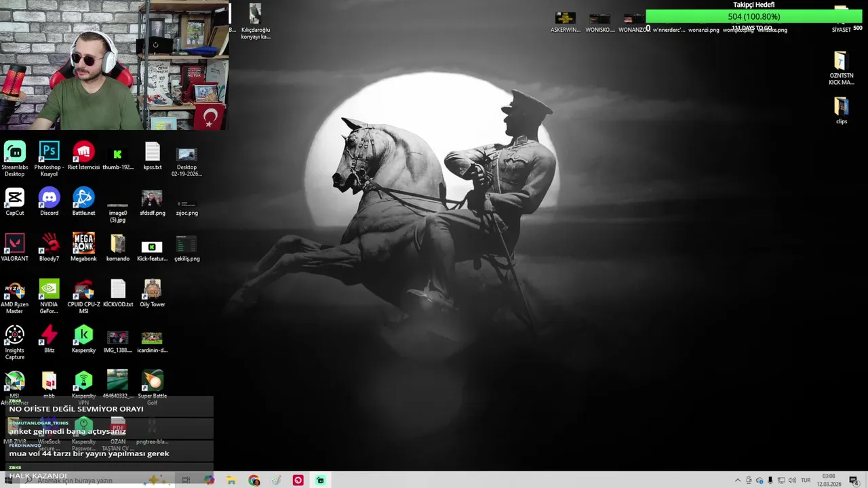Image resolution: width=868 pixels, height=488 pixels.
Task: Open the notification center with 4 alerts
Action: 854,480
